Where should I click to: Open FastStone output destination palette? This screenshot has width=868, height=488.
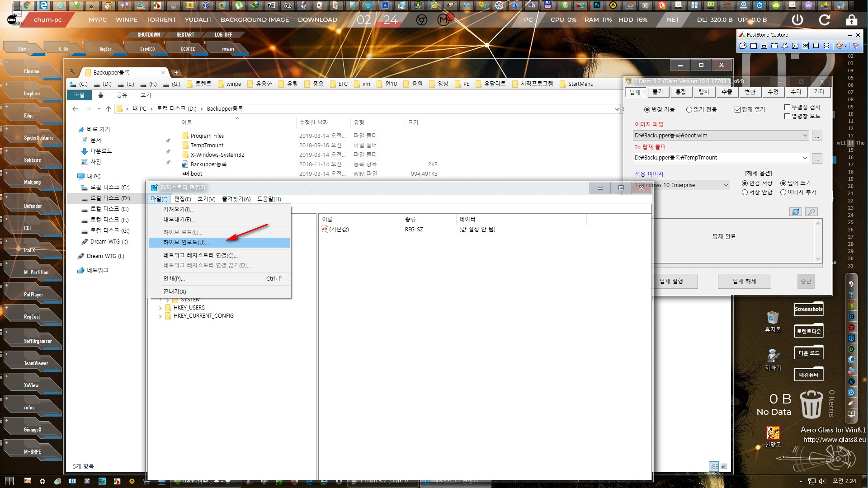tap(840, 46)
